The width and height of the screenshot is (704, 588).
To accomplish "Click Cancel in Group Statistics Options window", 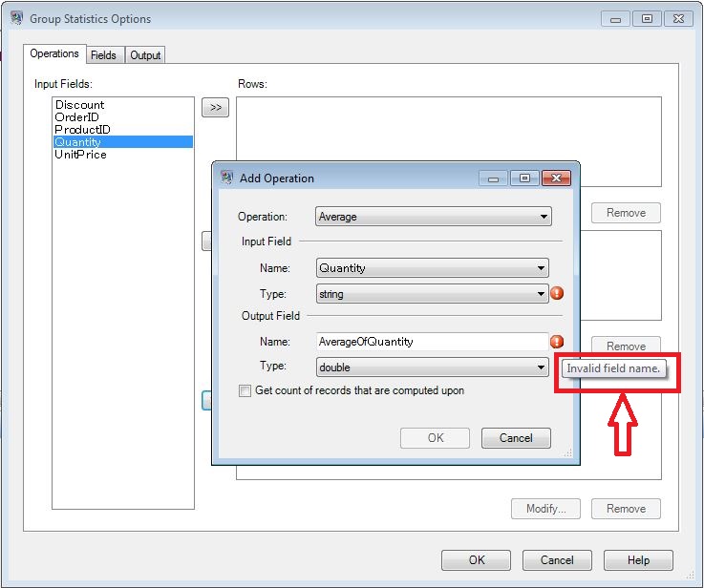I will [557, 560].
